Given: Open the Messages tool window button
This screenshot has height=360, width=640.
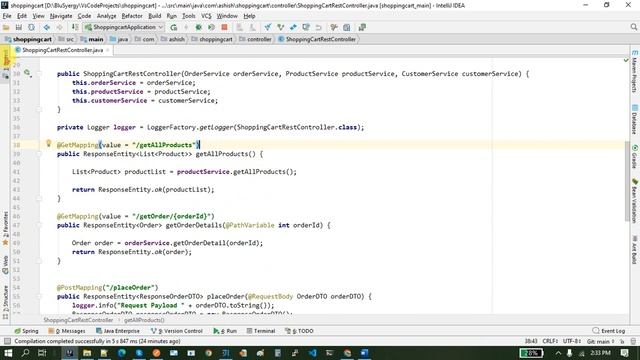Looking at the screenshot, I should [x=67, y=331].
